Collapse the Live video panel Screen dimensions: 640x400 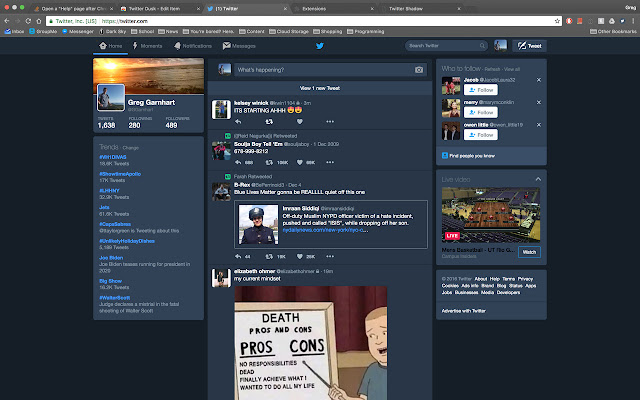coord(538,178)
